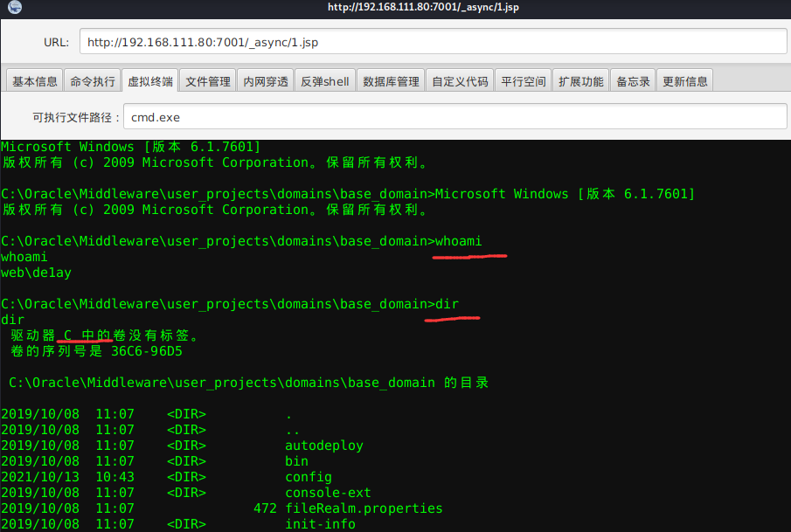Click the console-ext directory entry
This screenshot has width=791, height=532.
tap(328, 493)
